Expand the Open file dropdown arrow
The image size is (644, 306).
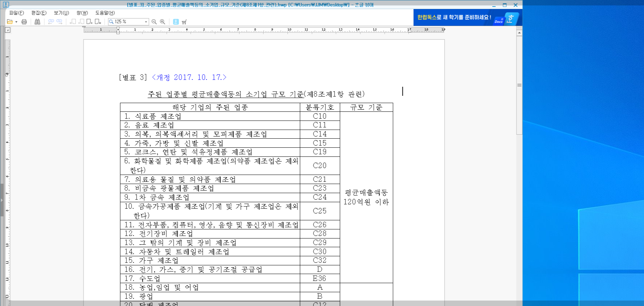(16, 22)
